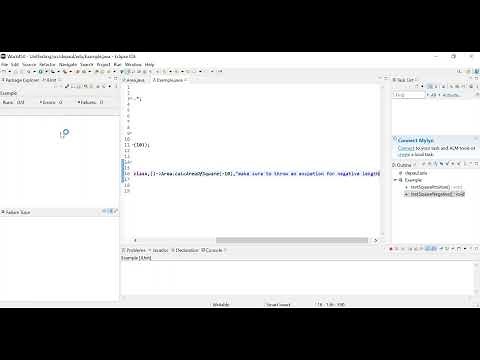480x360 pixels.
Task: Click the create local task link
Action: pyautogui.click(x=404, y=155)
